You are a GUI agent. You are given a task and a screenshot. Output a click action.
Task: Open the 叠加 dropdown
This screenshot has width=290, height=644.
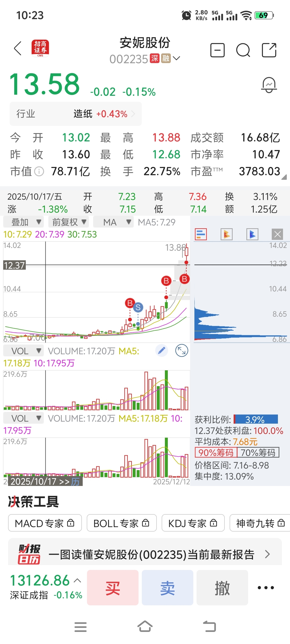coord(24,222)
